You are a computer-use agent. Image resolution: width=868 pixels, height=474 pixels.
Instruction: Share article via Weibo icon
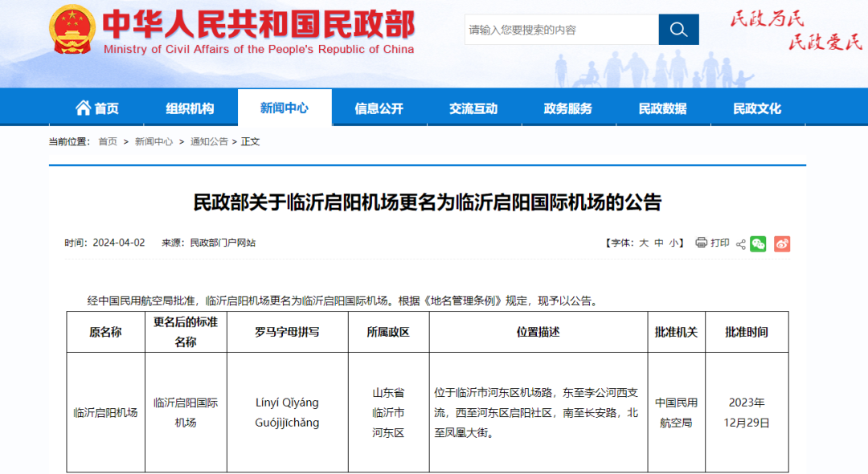[x=782, y=243]
